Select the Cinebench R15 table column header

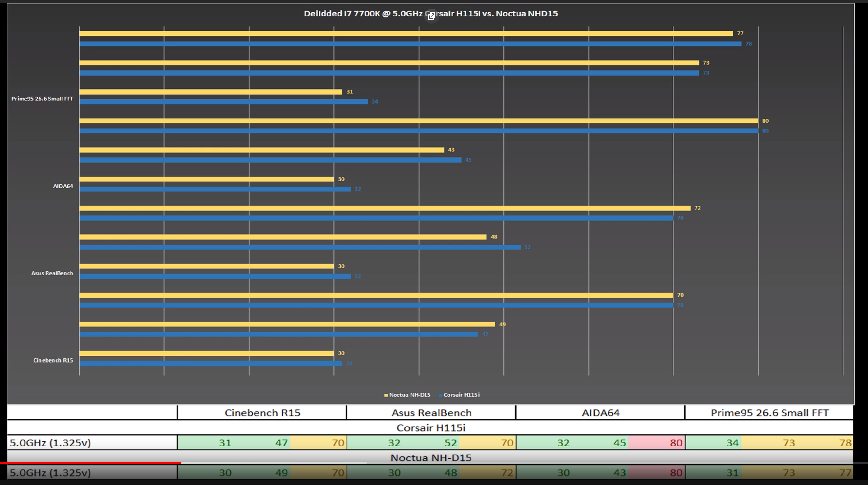coord(262,413)
